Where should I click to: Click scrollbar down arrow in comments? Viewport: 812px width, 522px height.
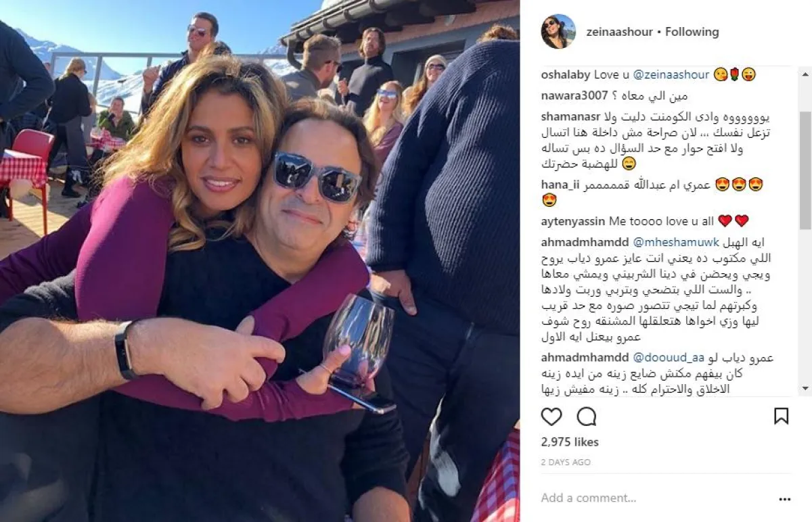tap(805, 388)
